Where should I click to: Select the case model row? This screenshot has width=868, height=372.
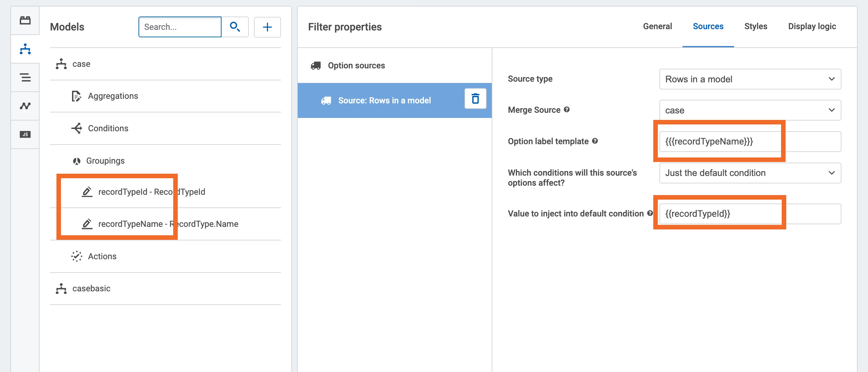click(x=165, y=64)
